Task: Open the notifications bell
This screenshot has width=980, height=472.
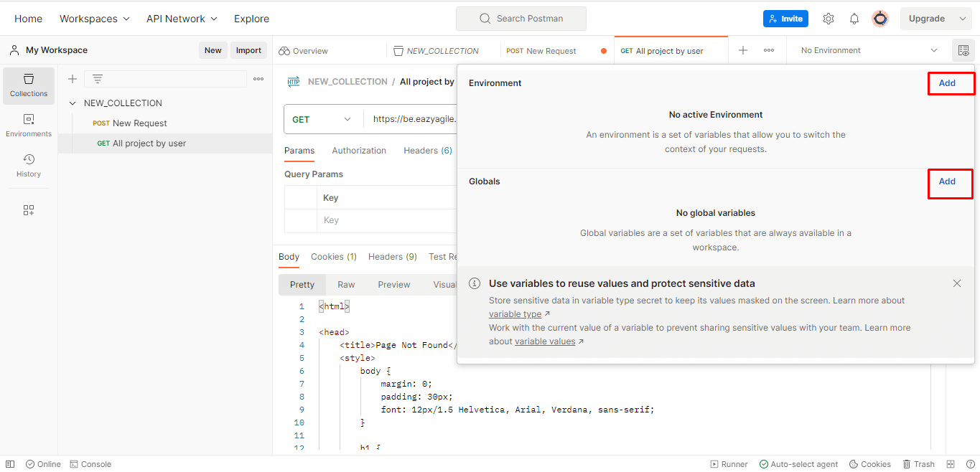Action: click(x=854, y=19)
